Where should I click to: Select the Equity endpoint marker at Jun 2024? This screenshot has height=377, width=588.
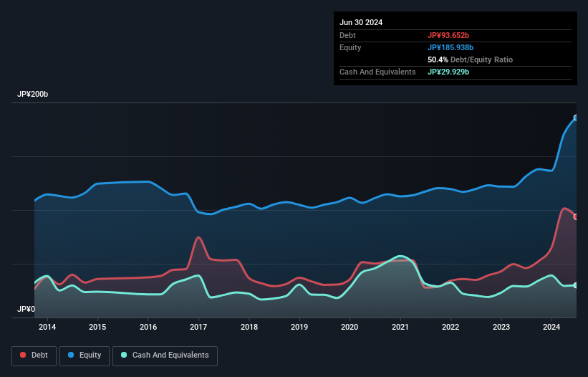coord(576,118)
